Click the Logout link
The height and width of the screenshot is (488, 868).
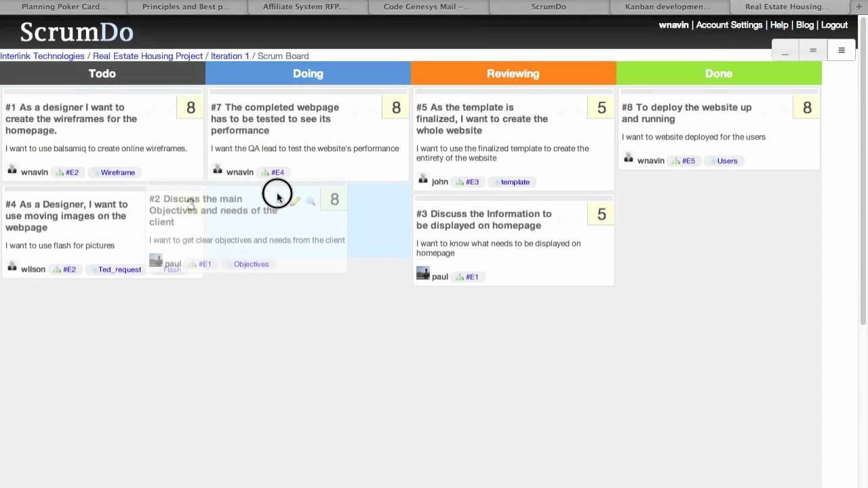coord(834,25)
